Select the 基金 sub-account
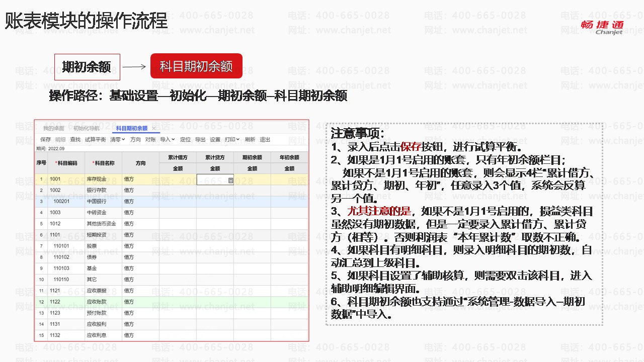644x362 pixels. tap(92, 268)
